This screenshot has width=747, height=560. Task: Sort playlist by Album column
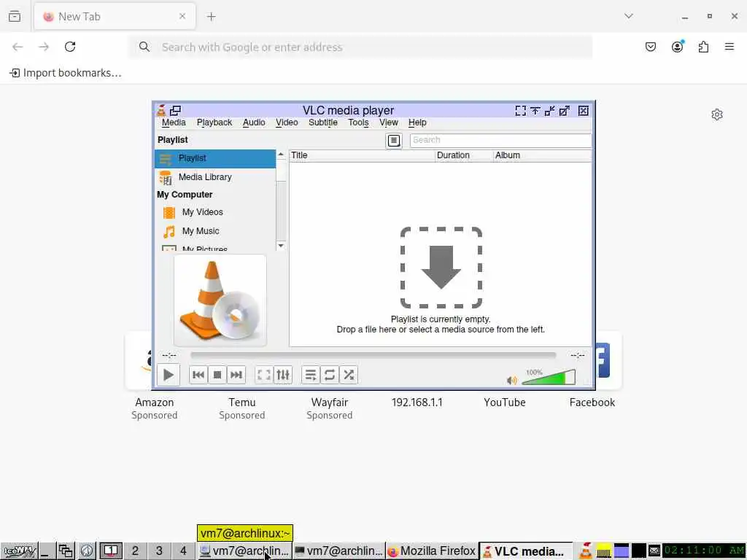click(x=542, y=156)
